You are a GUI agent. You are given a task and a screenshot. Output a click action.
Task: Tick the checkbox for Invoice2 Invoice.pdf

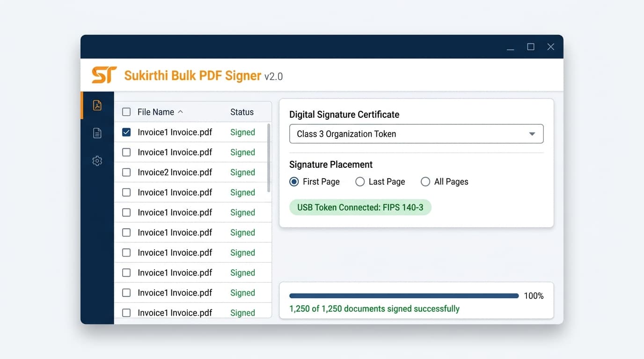click(x=126, y=172)
